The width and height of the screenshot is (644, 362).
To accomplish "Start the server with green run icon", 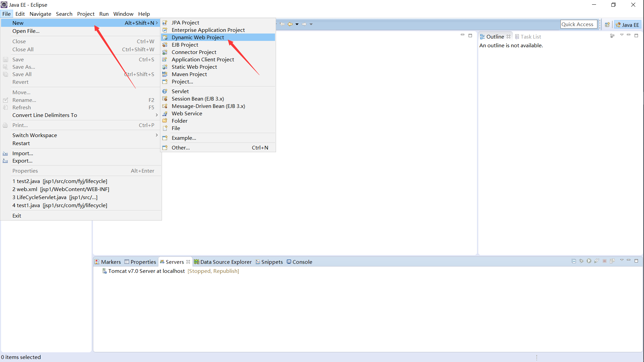I will point(589,261).
